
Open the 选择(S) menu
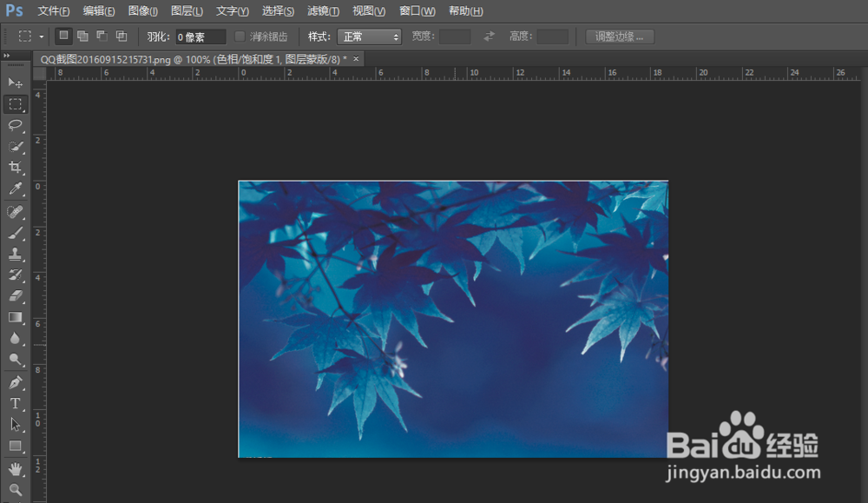click(278, 11)
